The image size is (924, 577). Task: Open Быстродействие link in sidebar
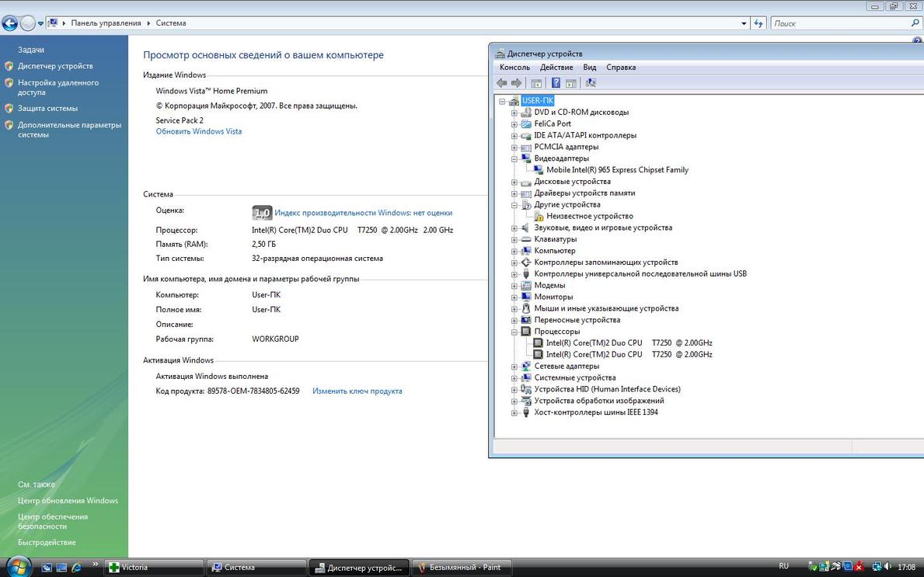coord(47,542)
